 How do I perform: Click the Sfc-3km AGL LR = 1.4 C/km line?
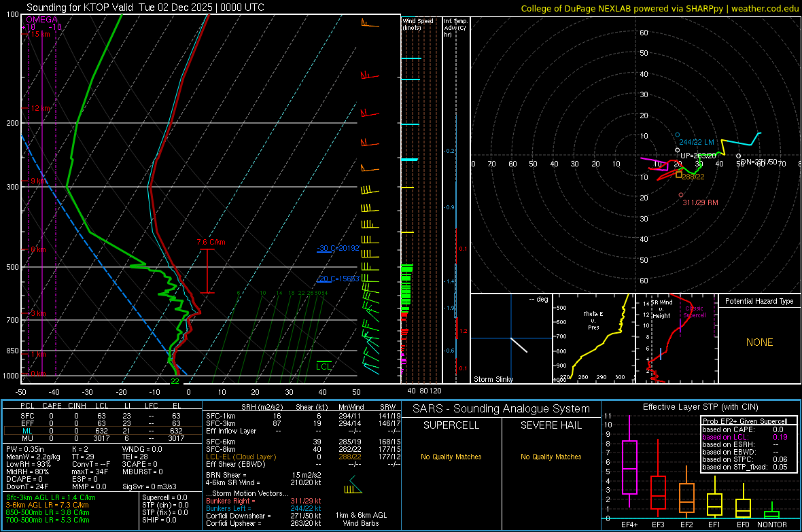(51, 497)
